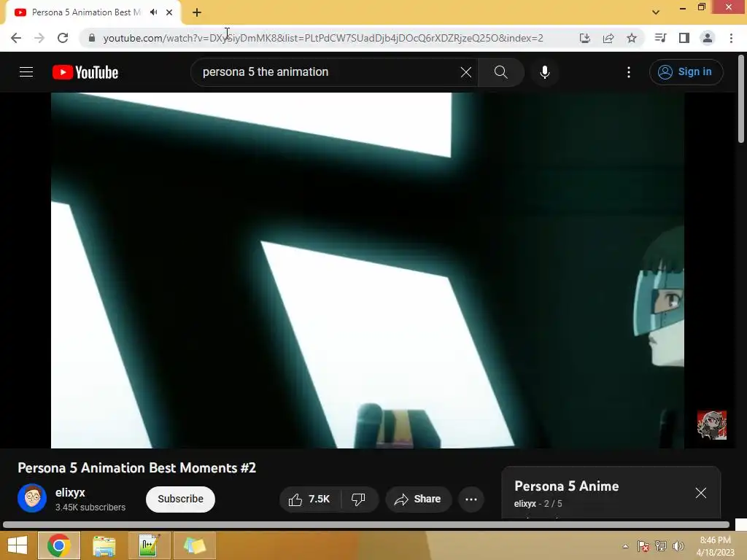Viewport: 747px width, 560px height.
Task: Share this page icon in address bar
Action: (608, 38)
